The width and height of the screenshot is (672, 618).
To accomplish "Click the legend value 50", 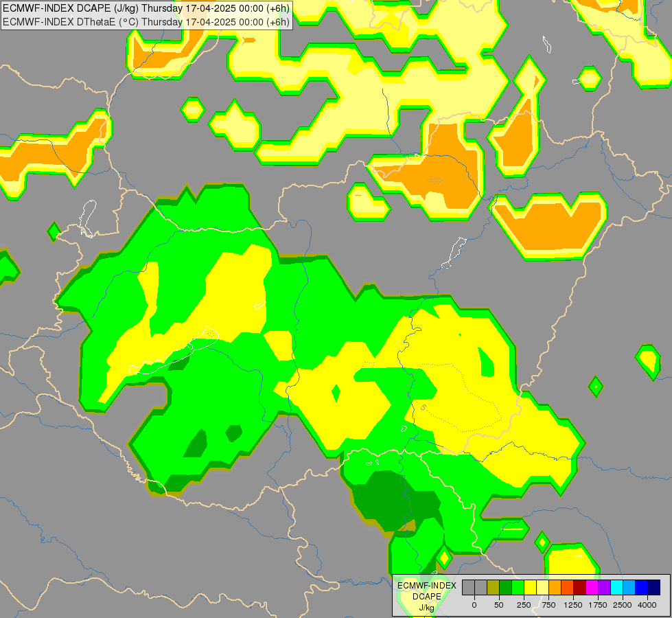I will pos(499,605).
